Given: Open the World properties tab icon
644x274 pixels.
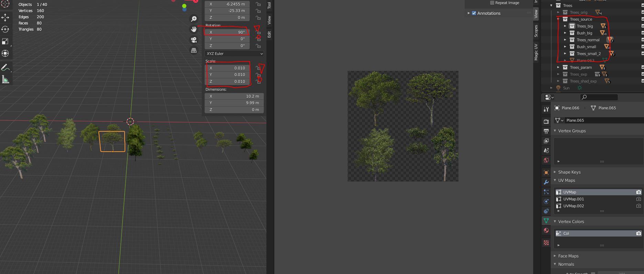Looking at the screenshot, I should (546, 160).
